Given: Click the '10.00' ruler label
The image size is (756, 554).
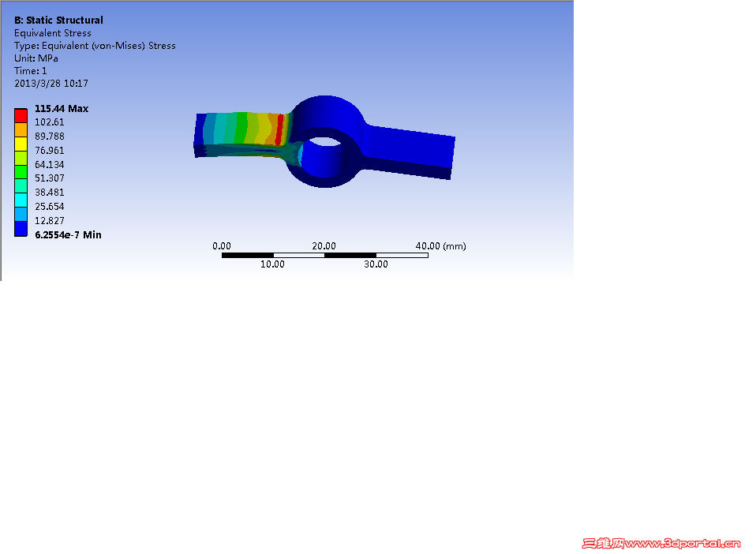Looking at the screenshot, I should pyautogui.click(x=272, y=264).
